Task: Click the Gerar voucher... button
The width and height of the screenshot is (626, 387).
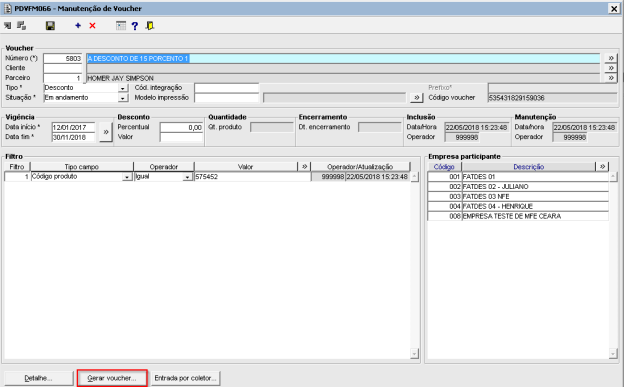Action: (x=112, y=378)
